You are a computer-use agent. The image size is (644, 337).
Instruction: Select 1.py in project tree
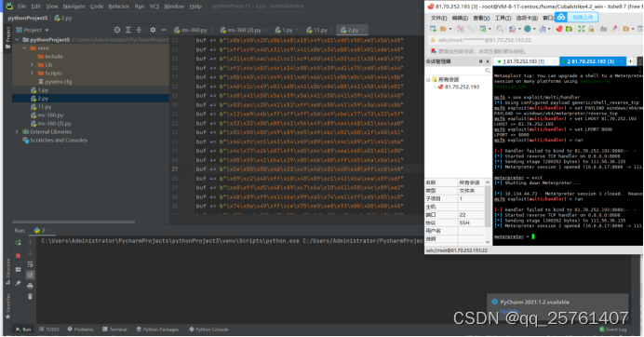(x=40, y=90)
